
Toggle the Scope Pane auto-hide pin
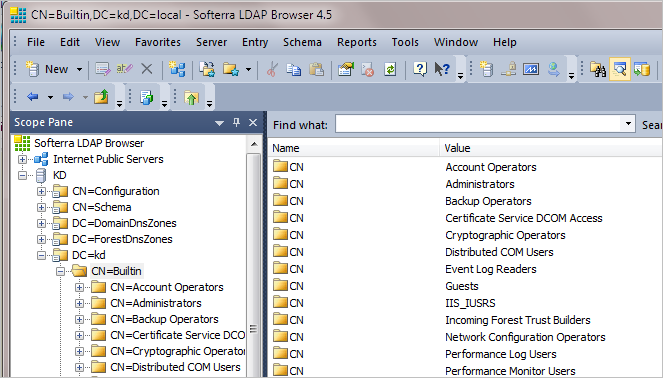point(236,123)
